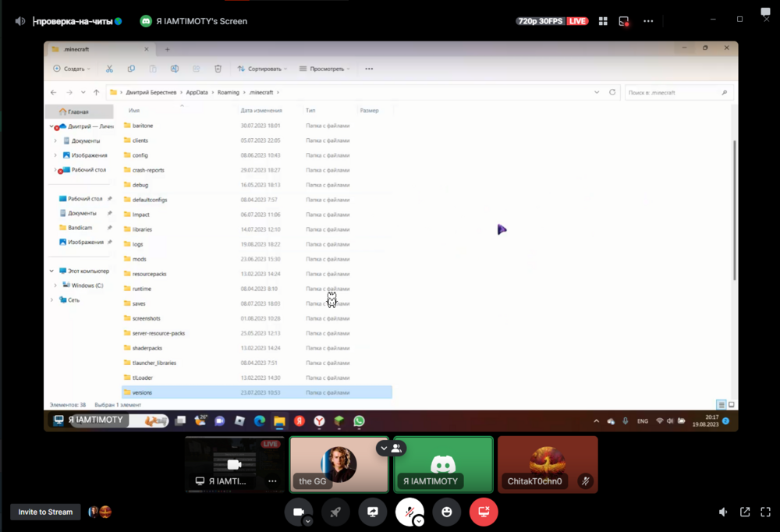Click the AppData breadcrumb

tap(197, 92)
